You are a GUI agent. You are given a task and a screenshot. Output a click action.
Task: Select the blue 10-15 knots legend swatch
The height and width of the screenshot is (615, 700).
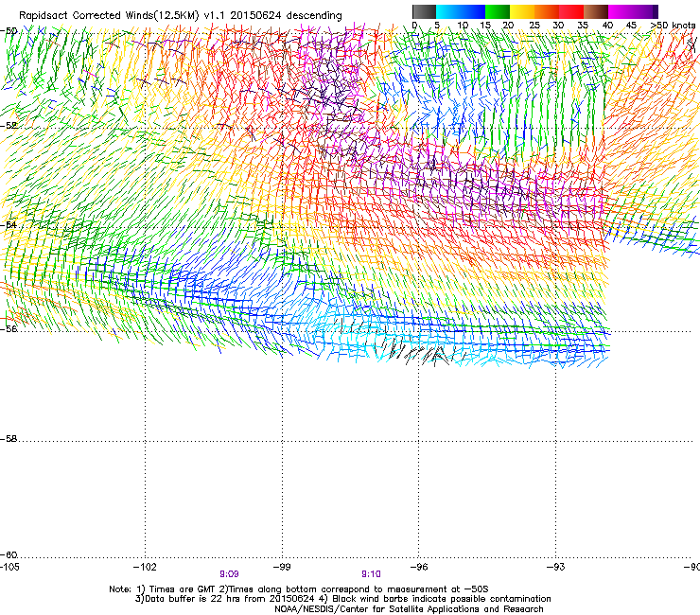pos(473,11)
